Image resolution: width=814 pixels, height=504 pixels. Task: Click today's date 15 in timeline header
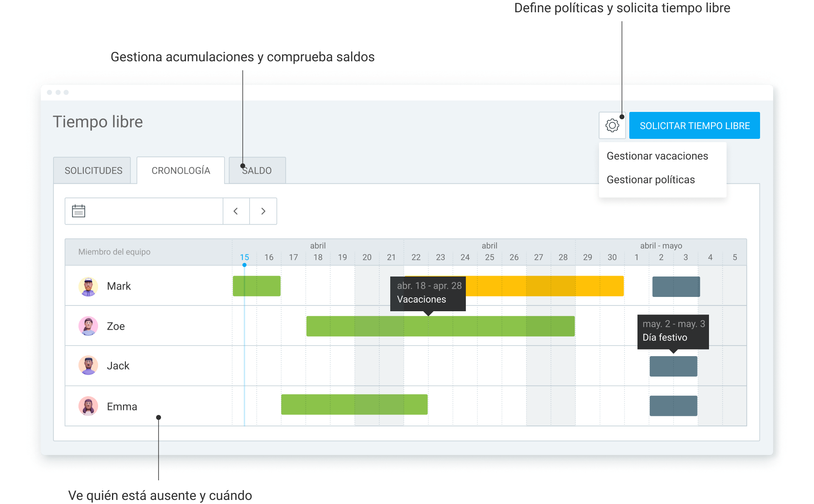click(x=244, y=257)
